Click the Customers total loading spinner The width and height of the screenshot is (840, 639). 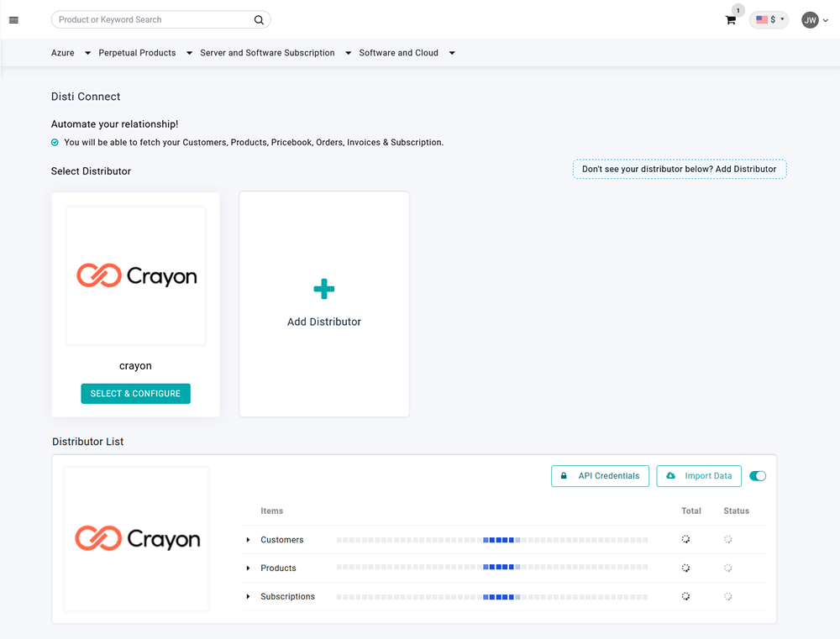[x=685, y=539]
